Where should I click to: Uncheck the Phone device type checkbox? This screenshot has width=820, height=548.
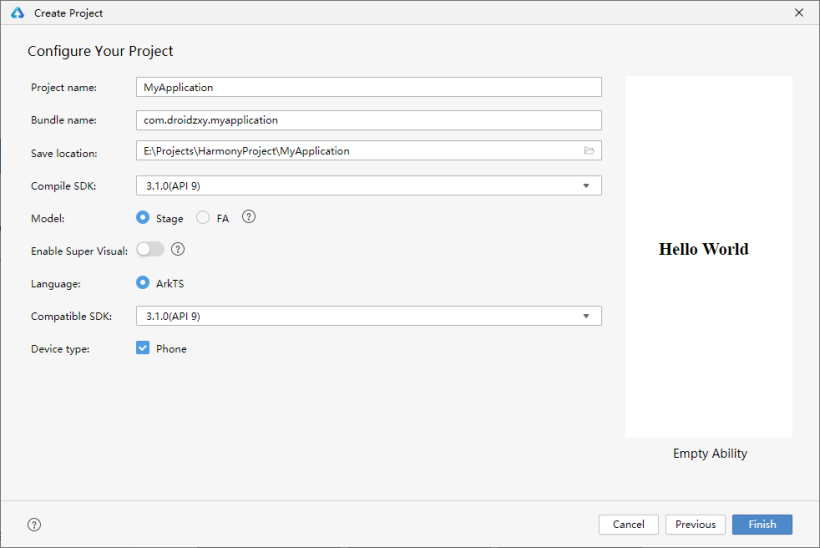coord(142,348)
